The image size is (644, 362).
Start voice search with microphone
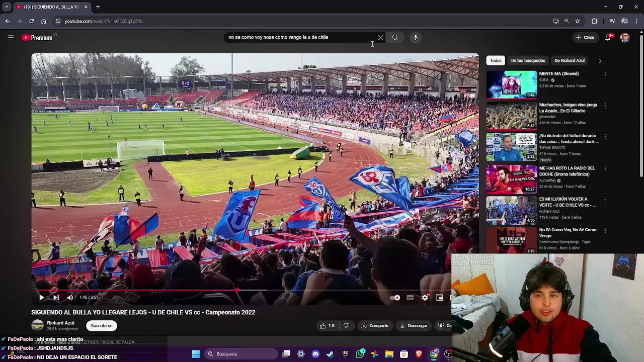click(415, 37)
